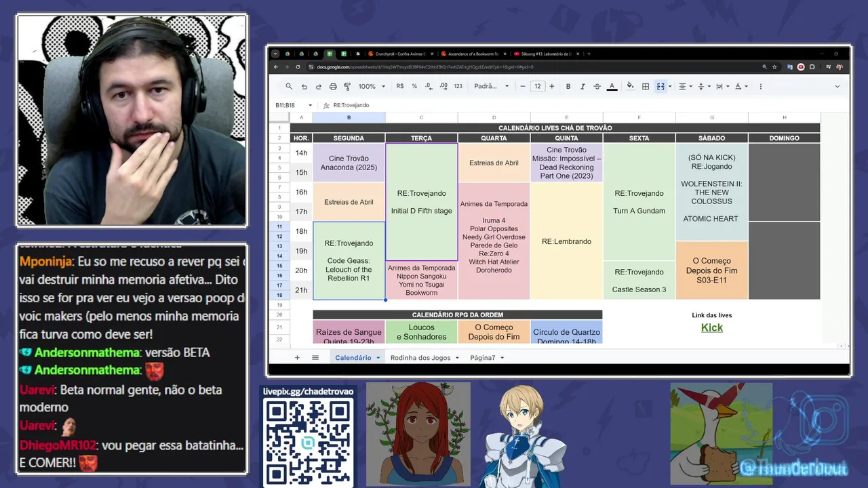Click the font size field showing 12
The image size is (868, 488).
[x=537, y=86]
